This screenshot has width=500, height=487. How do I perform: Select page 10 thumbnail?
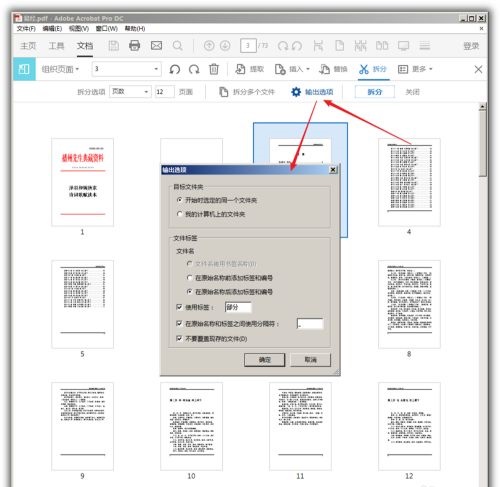[191, 426]
